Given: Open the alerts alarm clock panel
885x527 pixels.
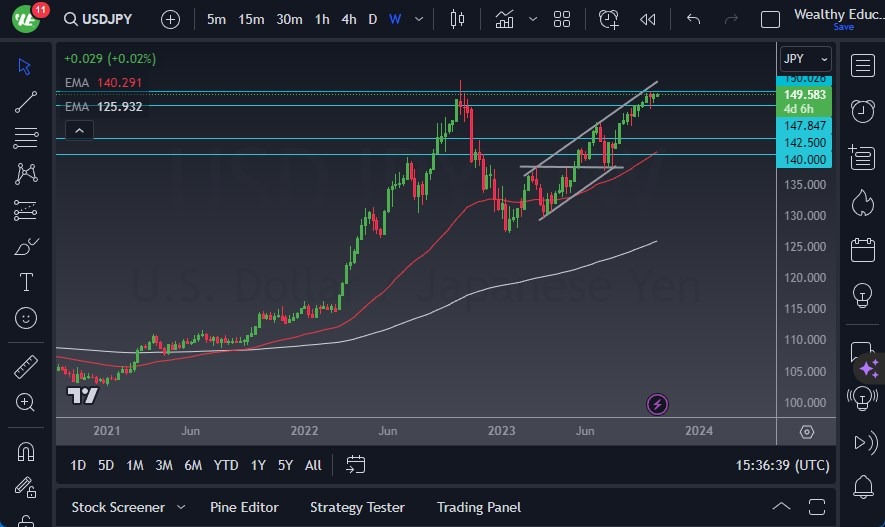Looking at the screenshot, I should point(862,110).
